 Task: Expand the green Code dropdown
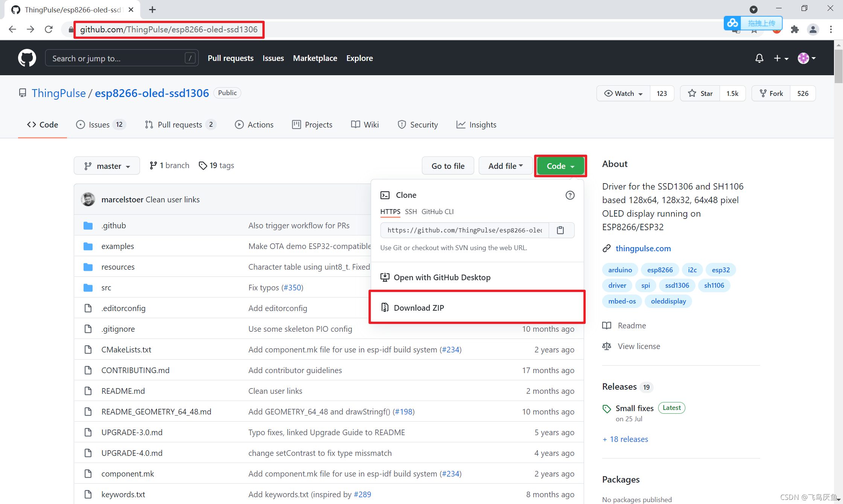point(560,166)
